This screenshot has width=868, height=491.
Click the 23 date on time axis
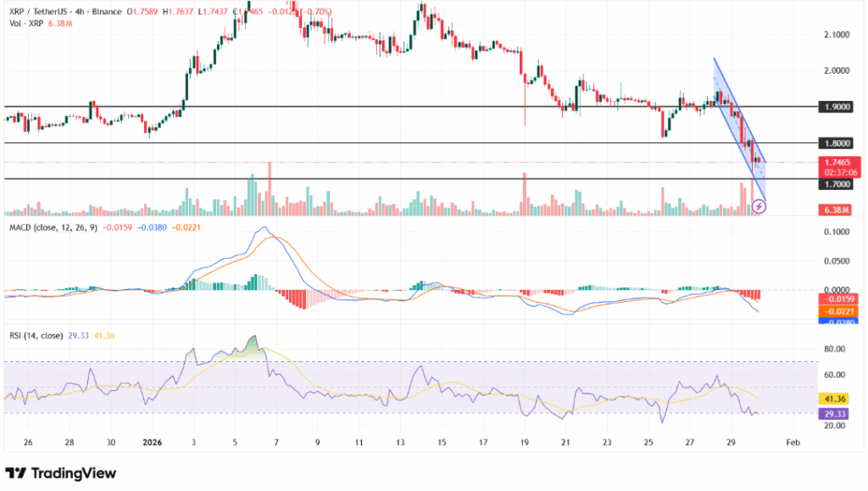click(607, 443)
